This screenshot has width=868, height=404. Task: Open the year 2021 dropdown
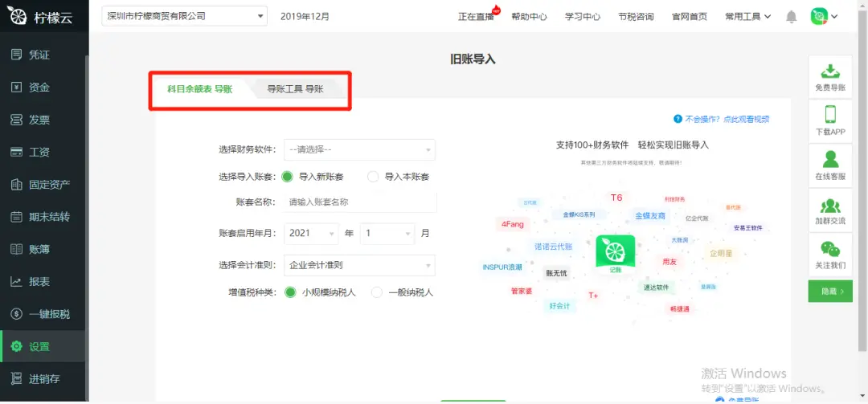311,233
